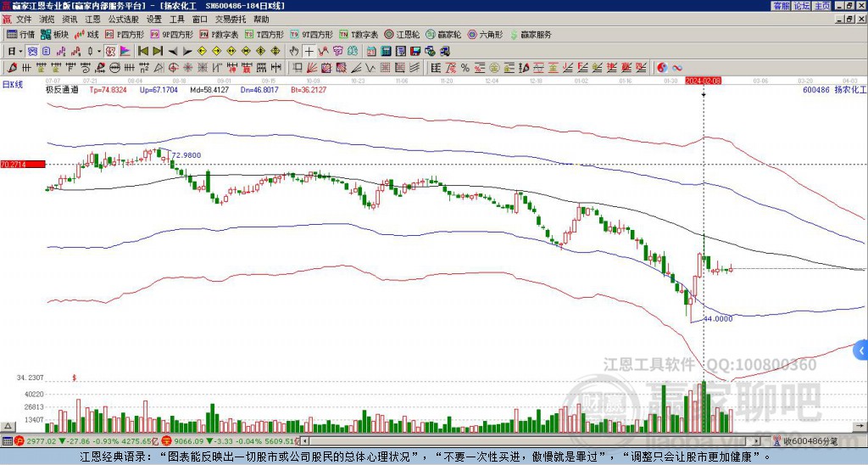Toggle the crosshair cursor tool
This screenshot has height=465, width=868.
pos(309,51)
